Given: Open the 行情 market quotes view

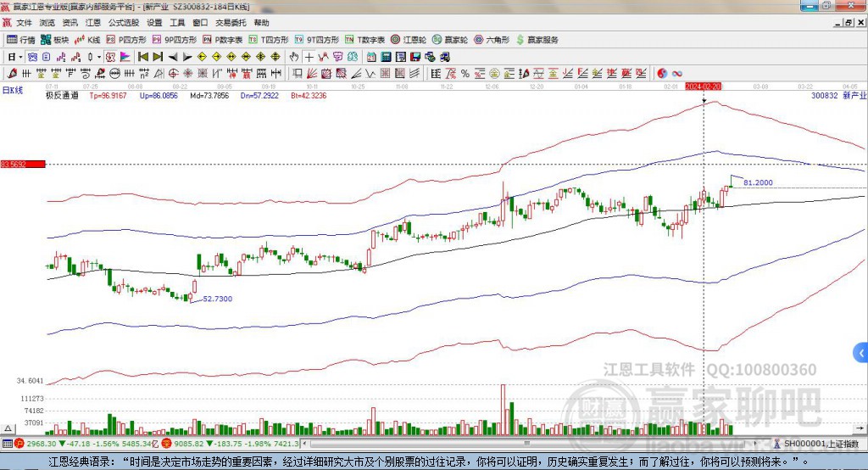Looking at the screenshot, I should 21,40.
